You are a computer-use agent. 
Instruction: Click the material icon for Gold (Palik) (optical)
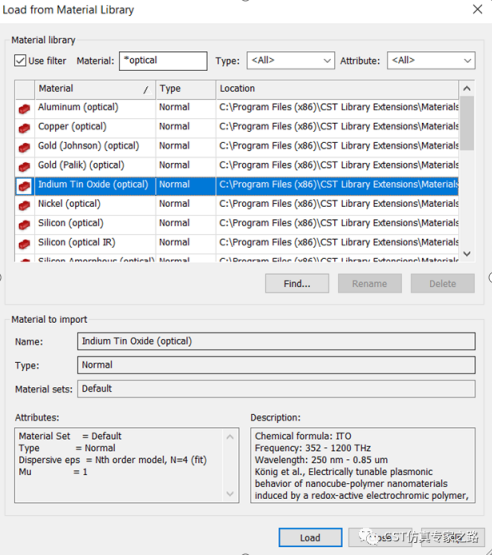pyautogui.click(x=24, y=167)
